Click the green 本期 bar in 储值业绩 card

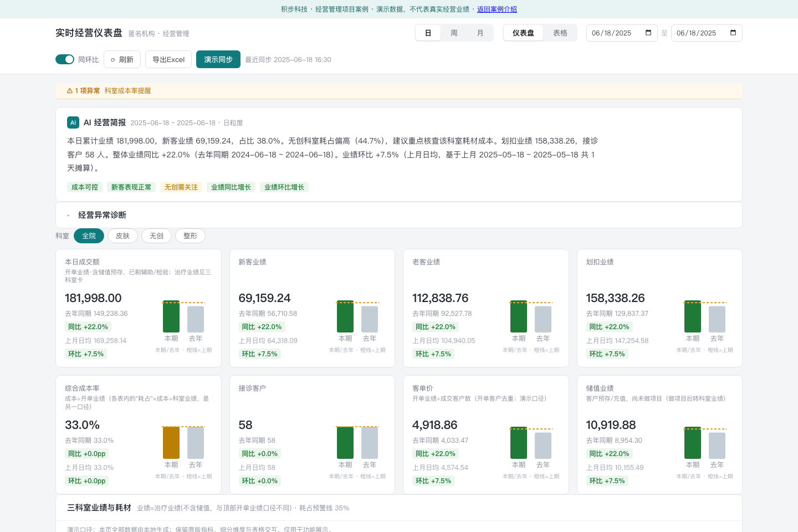click(693, 443)
